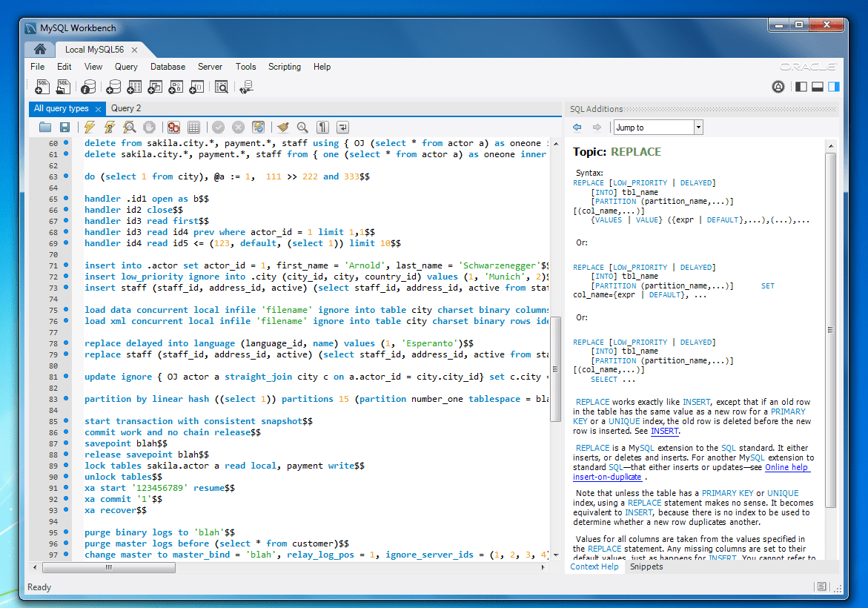
Task: Switch to the Snippets tab
Action: pos(646,566)
